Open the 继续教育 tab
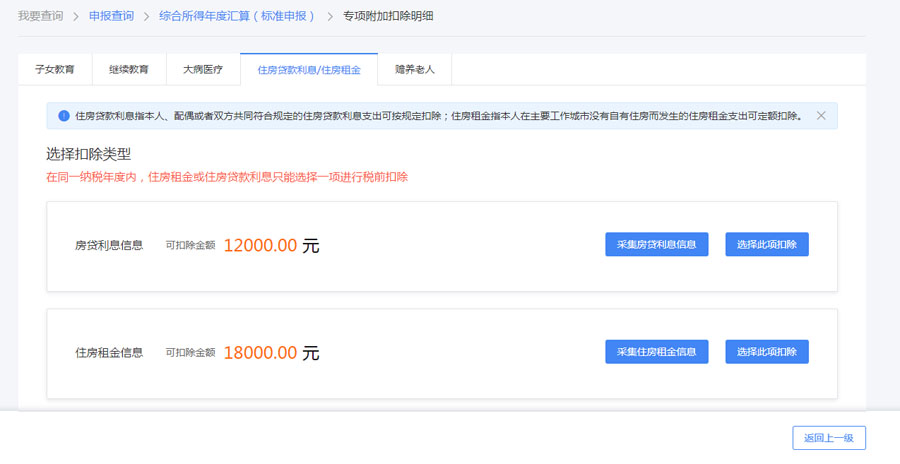 click(129, 70)
